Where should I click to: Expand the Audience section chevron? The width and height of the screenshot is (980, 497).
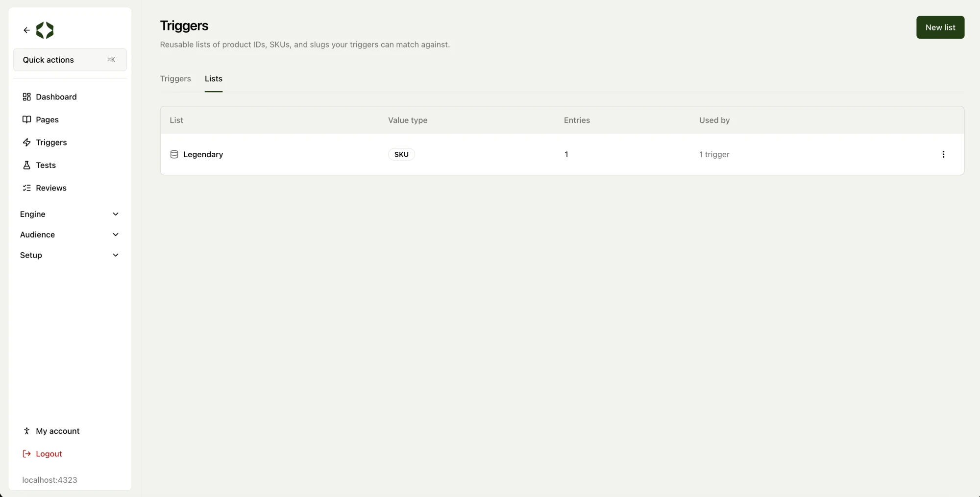116,235
